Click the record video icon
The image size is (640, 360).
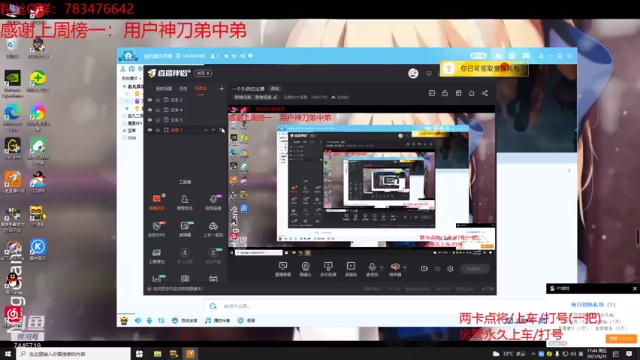(x=424, y=269)
